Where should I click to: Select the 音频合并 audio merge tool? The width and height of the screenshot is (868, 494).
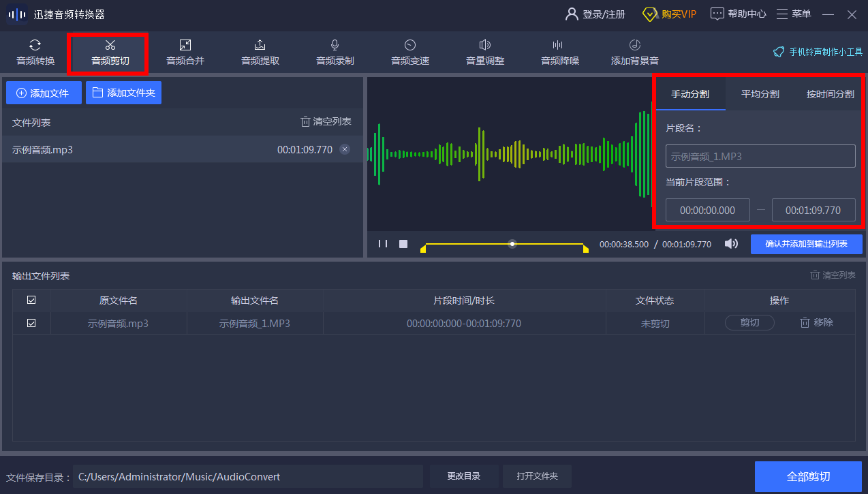[x=185, y=52]
